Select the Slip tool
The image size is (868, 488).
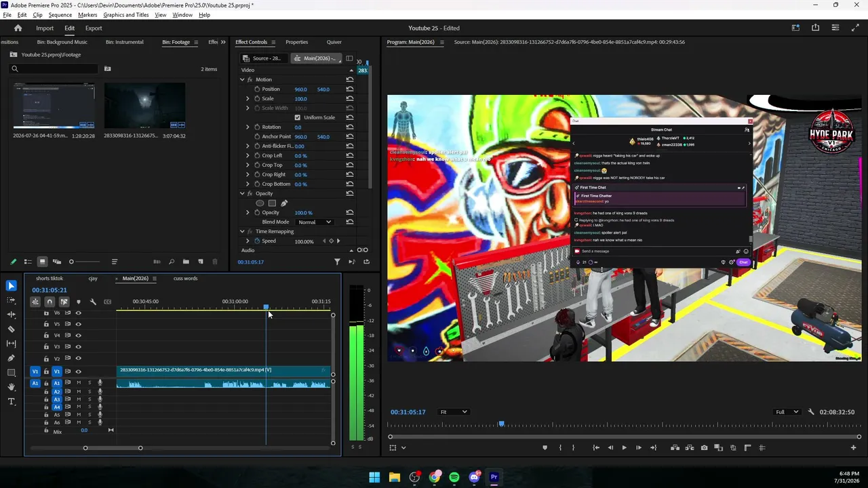(11, 344)
